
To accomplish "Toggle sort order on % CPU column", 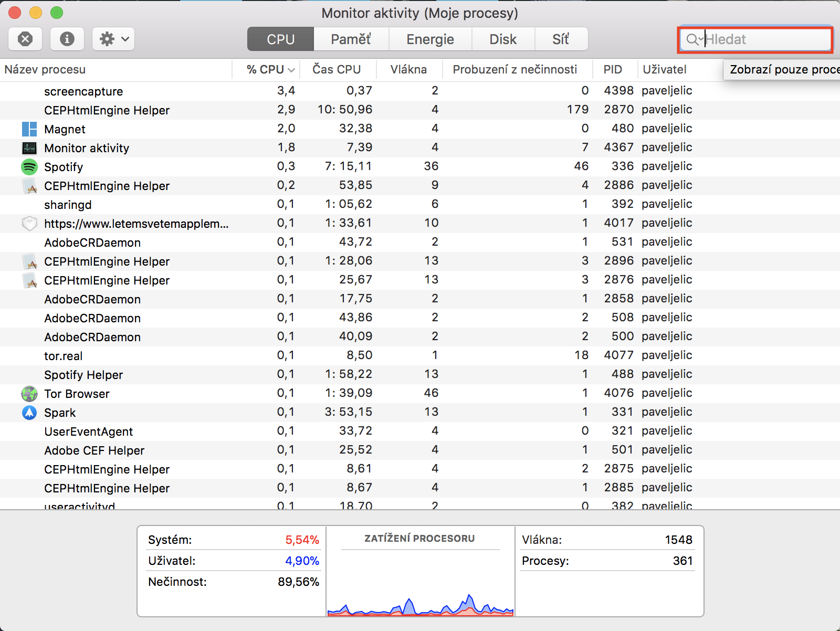I will click(x=266, y=69).
